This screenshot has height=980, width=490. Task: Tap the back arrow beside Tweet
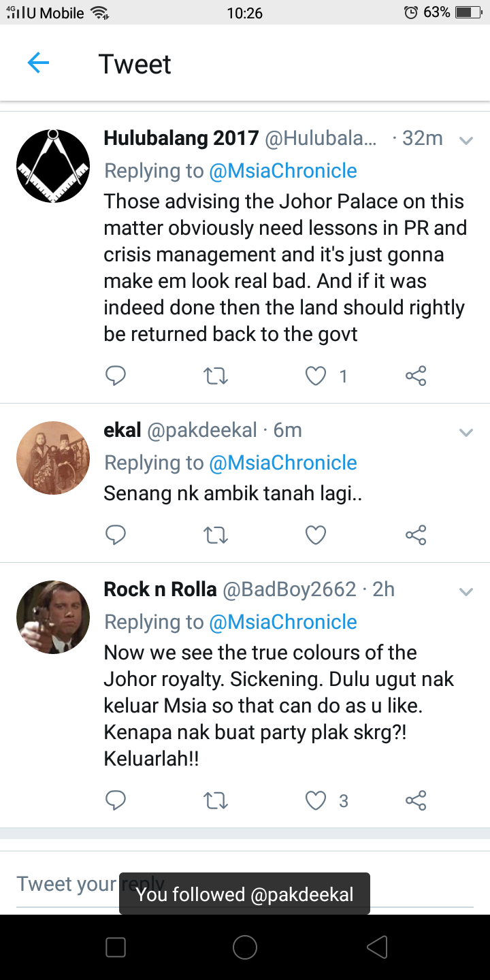click(38, 64)
